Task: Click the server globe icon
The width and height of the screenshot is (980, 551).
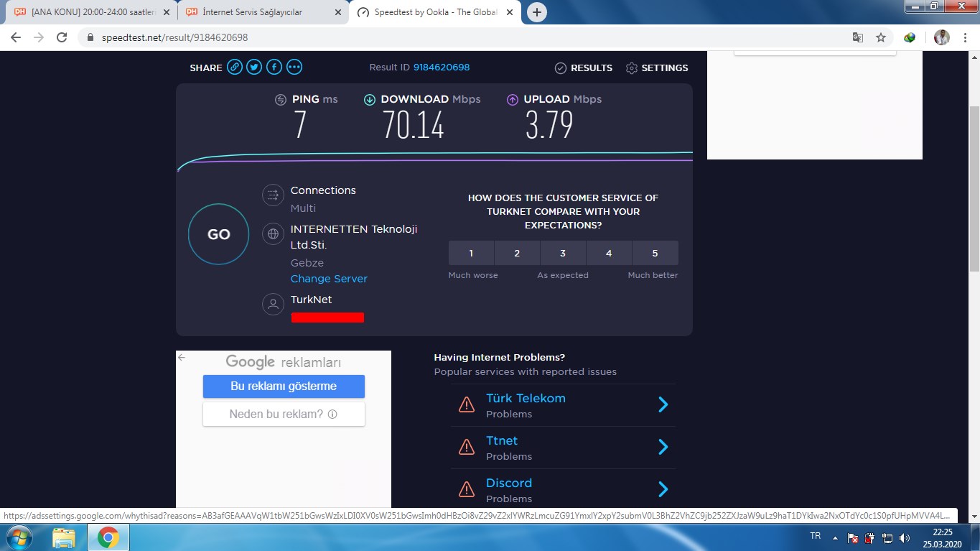Action: tap(273, 233)
